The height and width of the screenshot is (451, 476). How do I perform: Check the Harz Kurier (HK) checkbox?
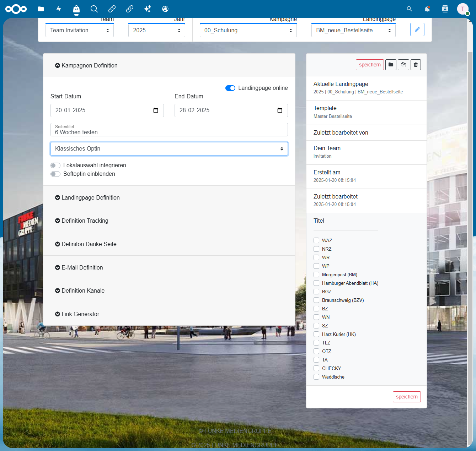[316, 334]
